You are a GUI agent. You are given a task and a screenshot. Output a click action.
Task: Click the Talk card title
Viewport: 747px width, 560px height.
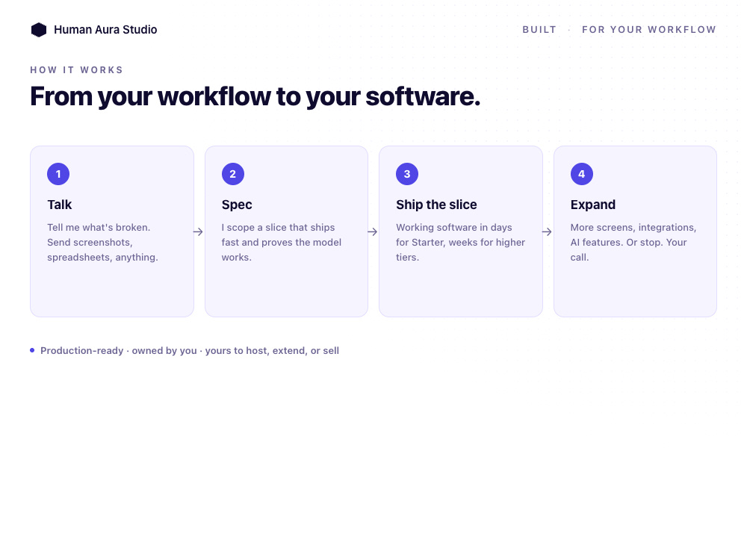(60, 205)
